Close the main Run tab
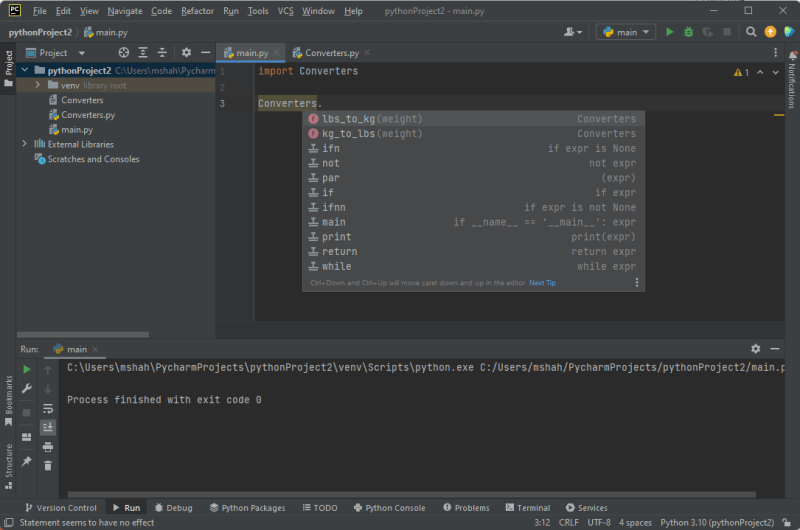Image resolution: width=800 pixels, height=530 pixels. click(95, 349)
